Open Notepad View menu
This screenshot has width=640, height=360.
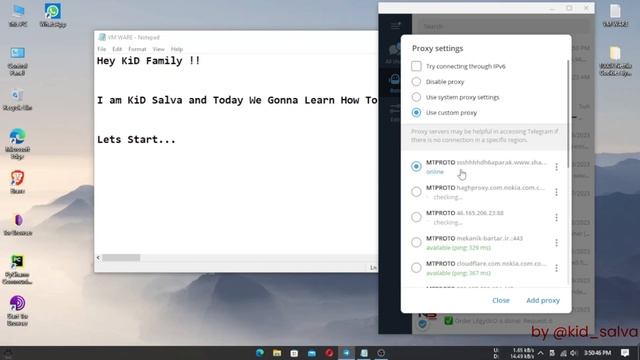click(x=158, y=49)
